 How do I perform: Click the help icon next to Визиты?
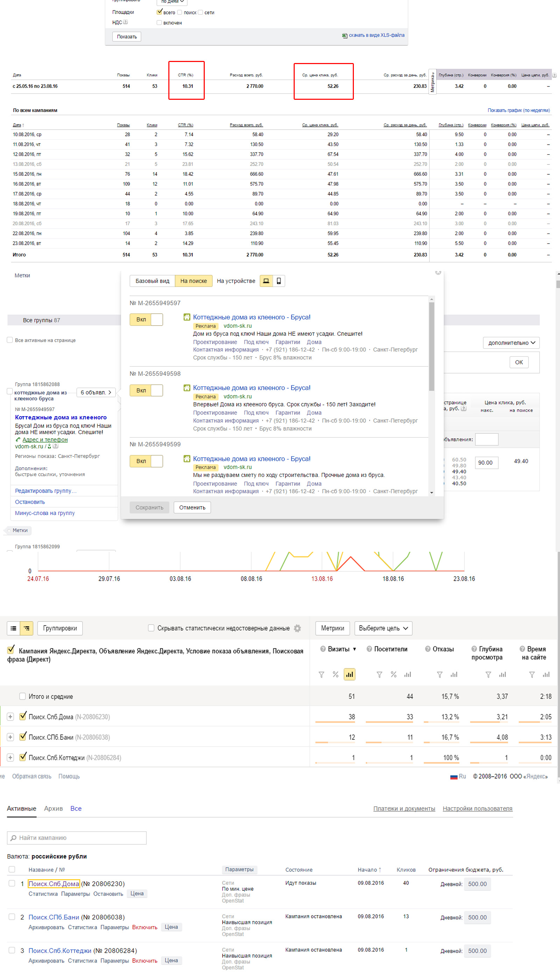coord(323,649)
